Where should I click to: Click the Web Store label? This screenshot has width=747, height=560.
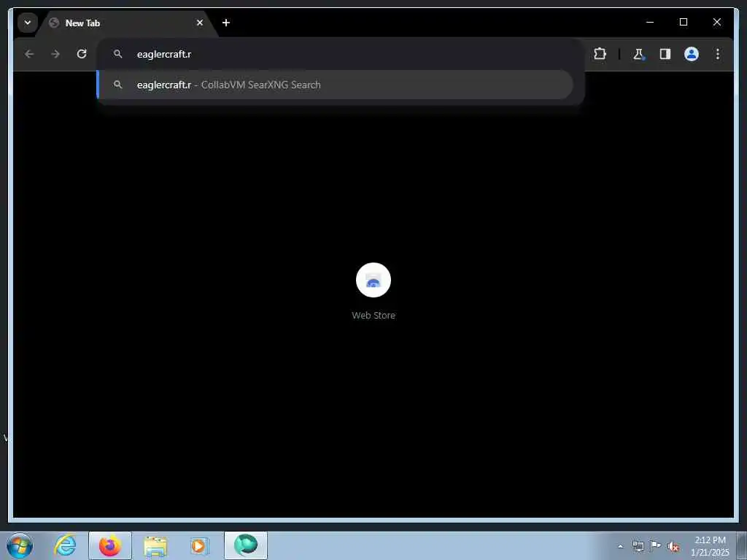pos(373,315)
